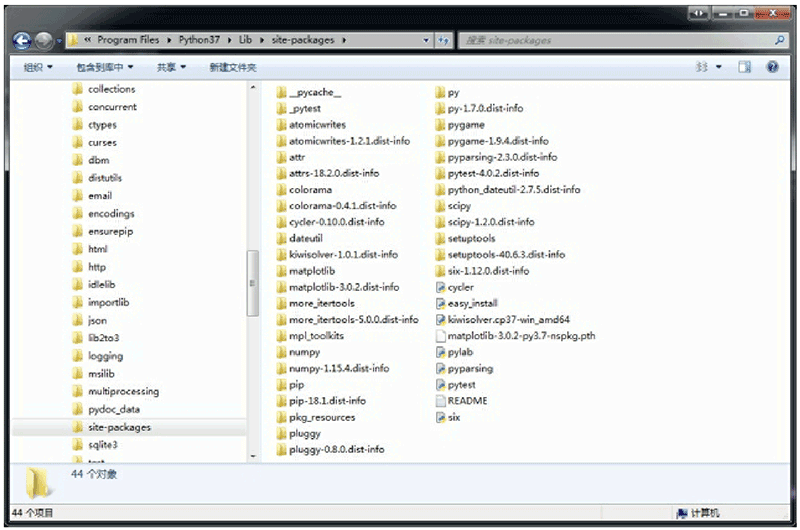Viewport: 800px width, 530px height.
Task: Select six-1.12.0.dist-info folder name
Action: pos(488,271)
